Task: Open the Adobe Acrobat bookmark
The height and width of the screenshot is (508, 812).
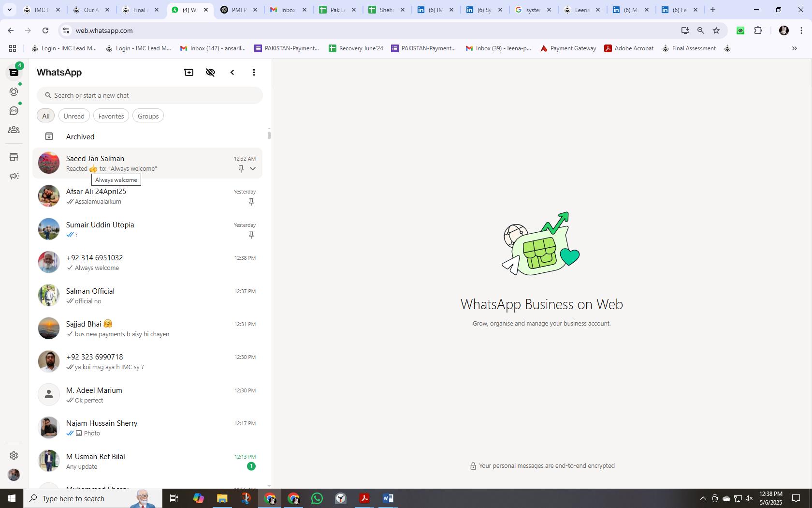Action: (629, 48)
